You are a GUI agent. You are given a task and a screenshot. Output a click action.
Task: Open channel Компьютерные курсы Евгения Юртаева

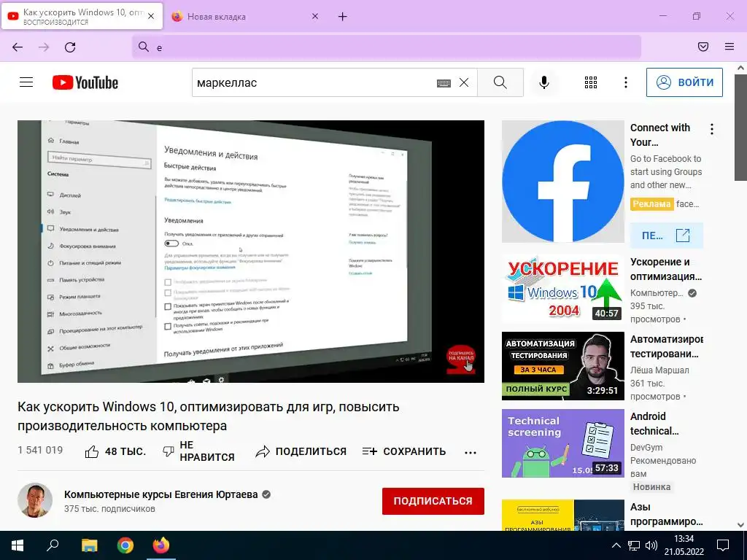(161, 495)
